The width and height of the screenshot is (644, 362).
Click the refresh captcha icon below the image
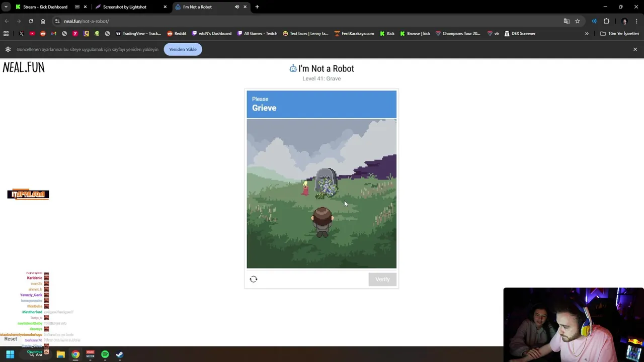click(x=254, y=279)
